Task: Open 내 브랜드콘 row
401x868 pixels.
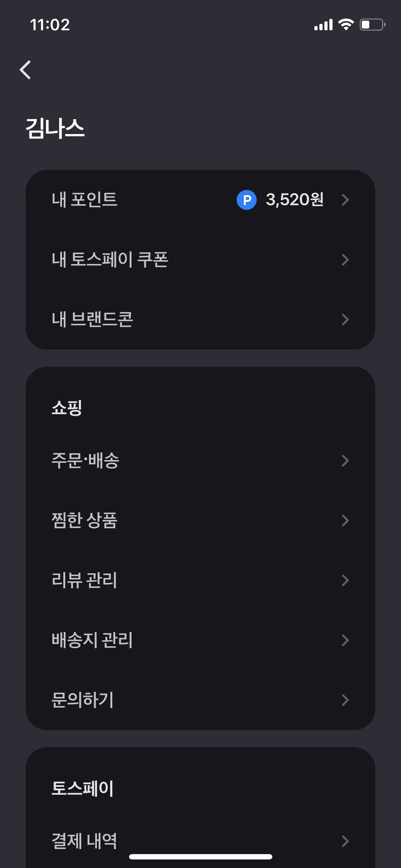Action: [x=200, y=320]
